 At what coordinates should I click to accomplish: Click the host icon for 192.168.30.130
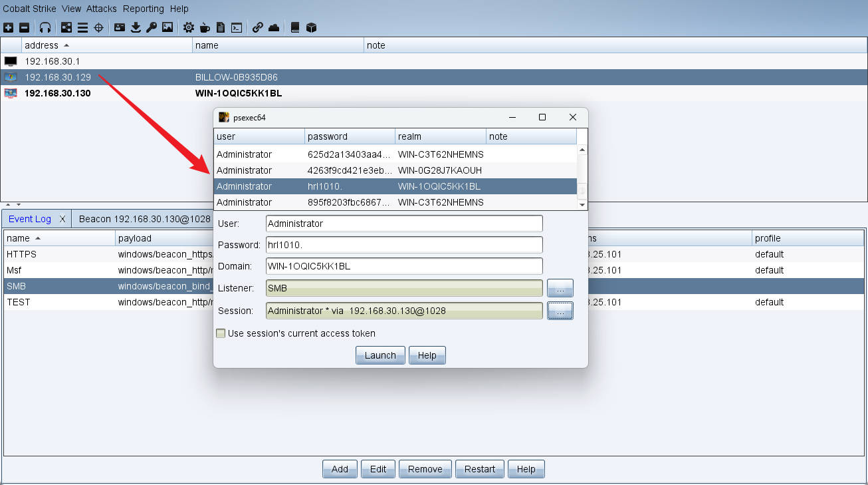pos(11,93)
